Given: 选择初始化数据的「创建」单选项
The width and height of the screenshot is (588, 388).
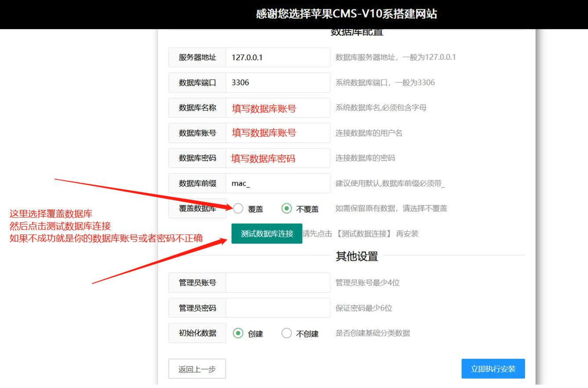Looking at the screenshot, I should pos(238,334).
